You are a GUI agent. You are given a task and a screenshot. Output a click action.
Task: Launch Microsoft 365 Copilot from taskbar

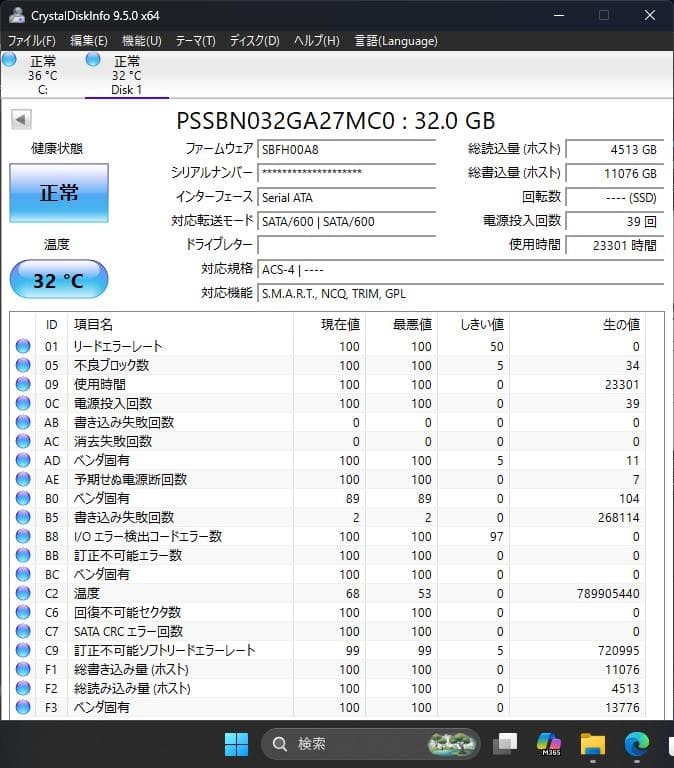(x=549, y=744)
